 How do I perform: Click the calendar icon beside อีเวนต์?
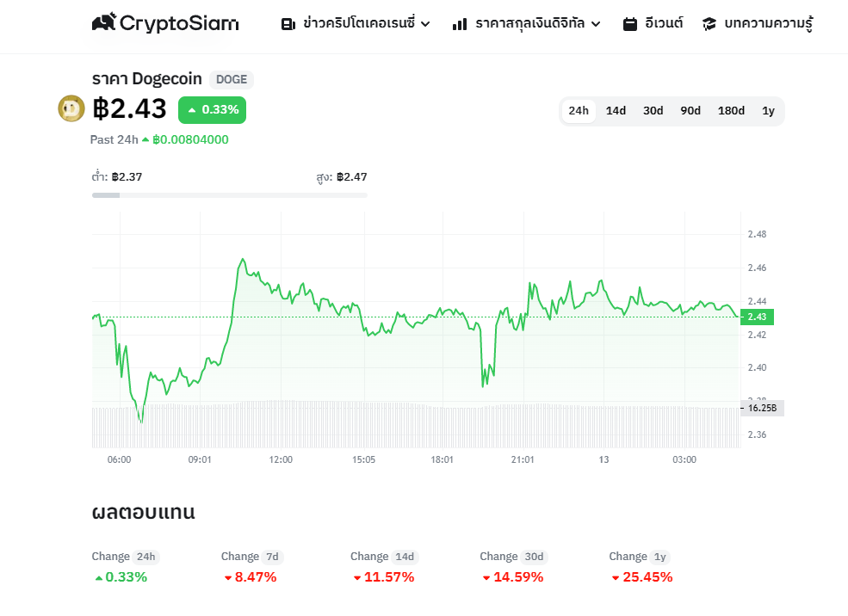coord(630,24)
